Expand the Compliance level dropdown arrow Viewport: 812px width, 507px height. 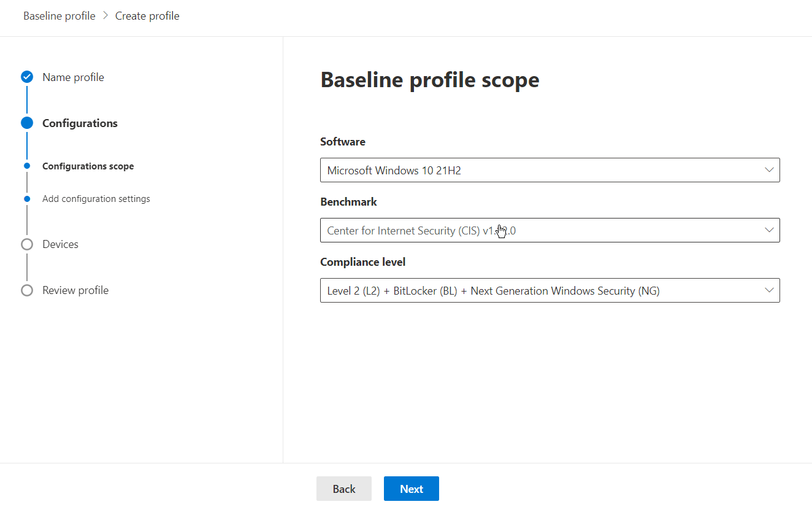pos(769,290)
